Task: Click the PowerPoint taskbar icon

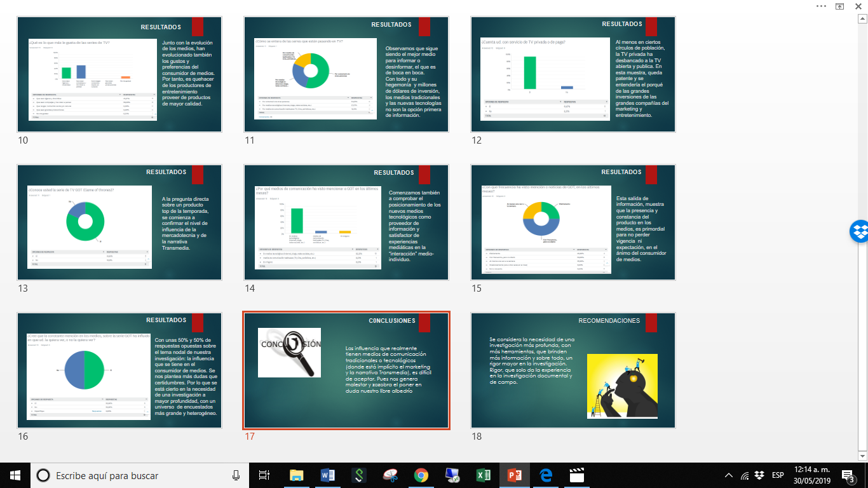Action: coord(514,475)
